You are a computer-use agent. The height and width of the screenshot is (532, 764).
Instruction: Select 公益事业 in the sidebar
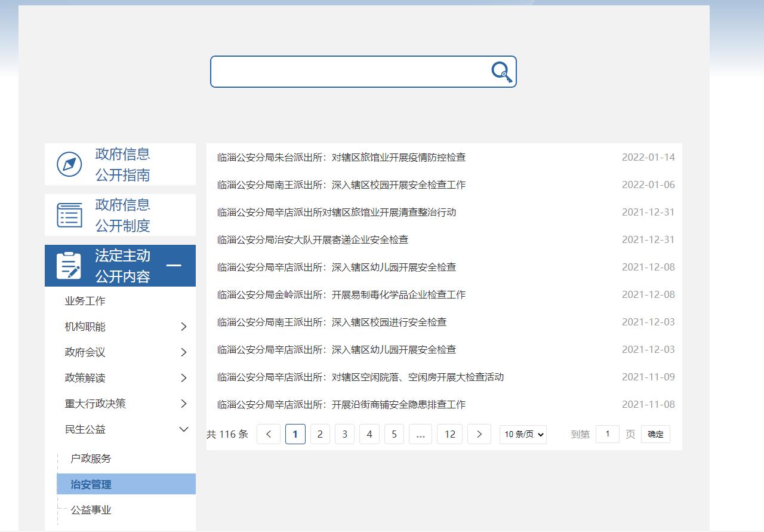[x=91, y=510]
